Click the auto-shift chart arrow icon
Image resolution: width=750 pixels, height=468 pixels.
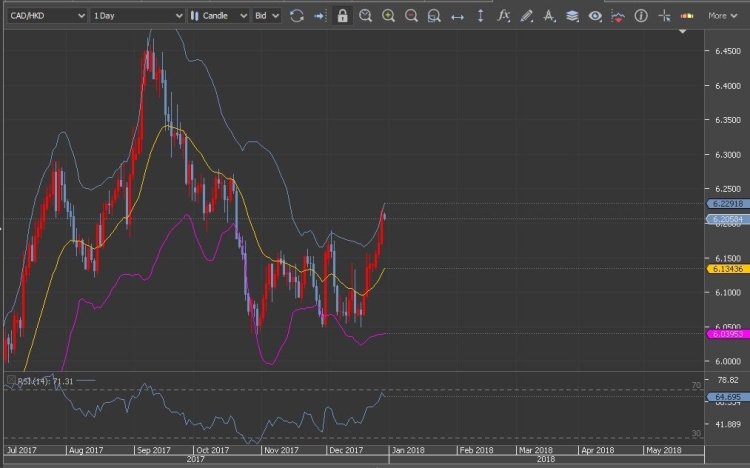319,16
